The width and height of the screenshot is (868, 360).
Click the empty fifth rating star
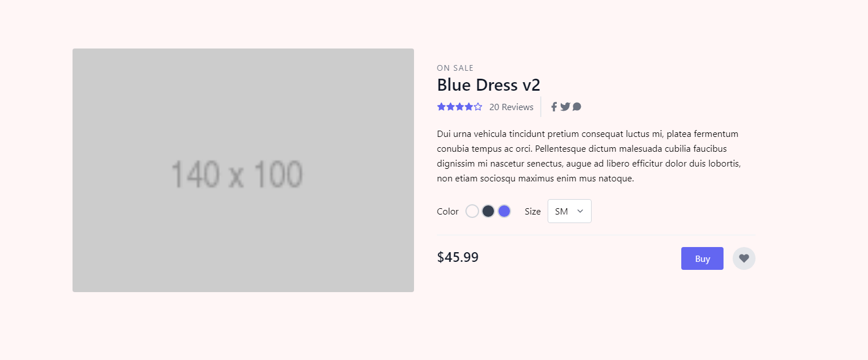click(x=478, y=107)
